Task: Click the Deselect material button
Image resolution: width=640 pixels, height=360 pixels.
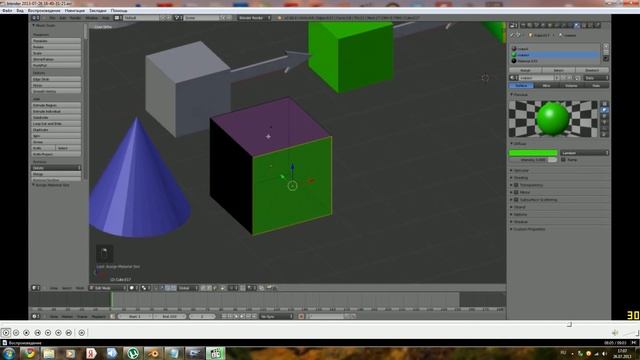Action: coord(592,70)
